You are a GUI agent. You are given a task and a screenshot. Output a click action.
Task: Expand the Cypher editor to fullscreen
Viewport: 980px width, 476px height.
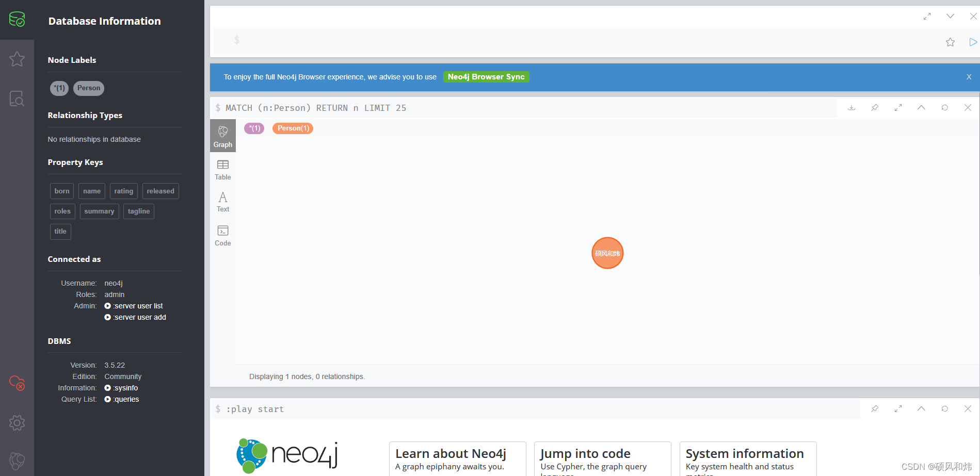coord(927,17)
